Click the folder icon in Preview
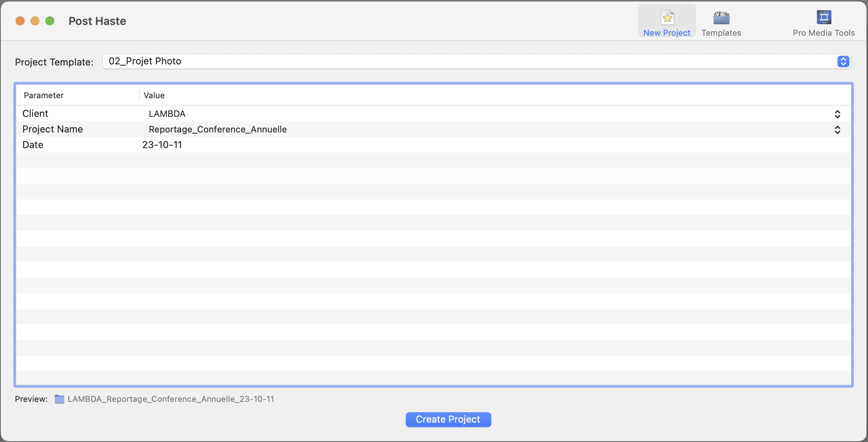868x442 pixels. (x=60, y=399)
